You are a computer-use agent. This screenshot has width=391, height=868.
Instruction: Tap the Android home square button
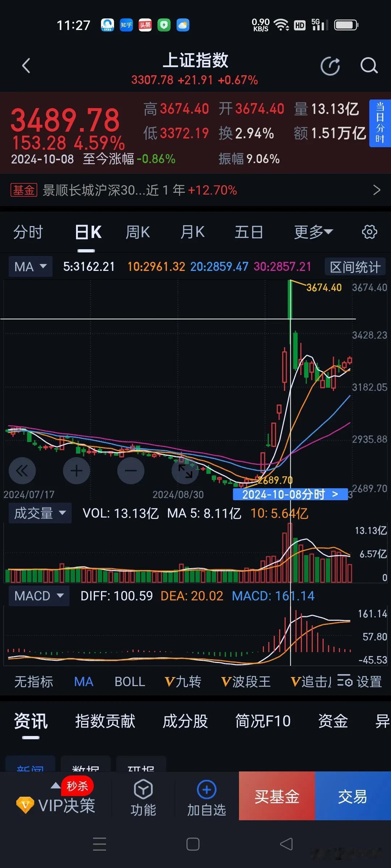coord(193,844)
